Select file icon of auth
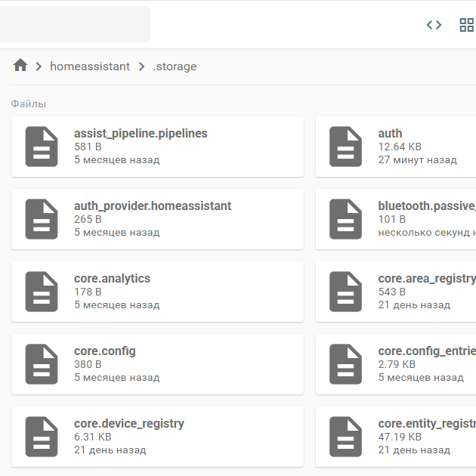Screen dimensions: 476x476 point(345,147)
